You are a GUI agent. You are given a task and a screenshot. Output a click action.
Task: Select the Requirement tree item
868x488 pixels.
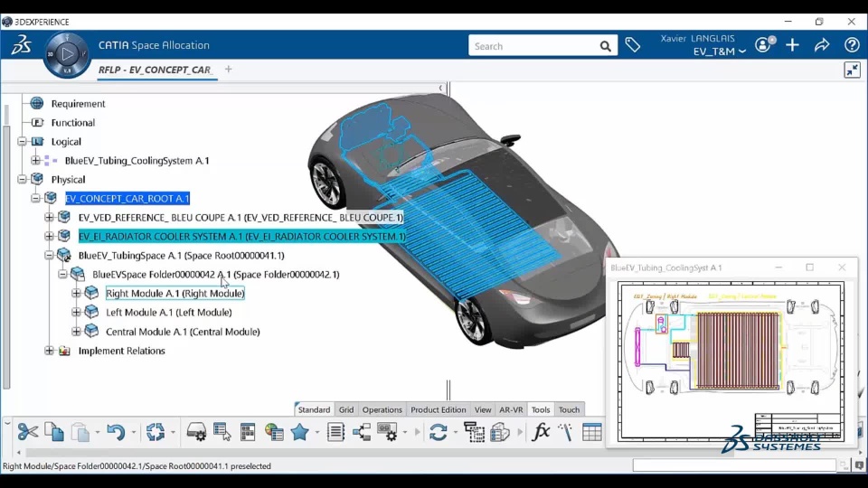(x=78, y=103)
